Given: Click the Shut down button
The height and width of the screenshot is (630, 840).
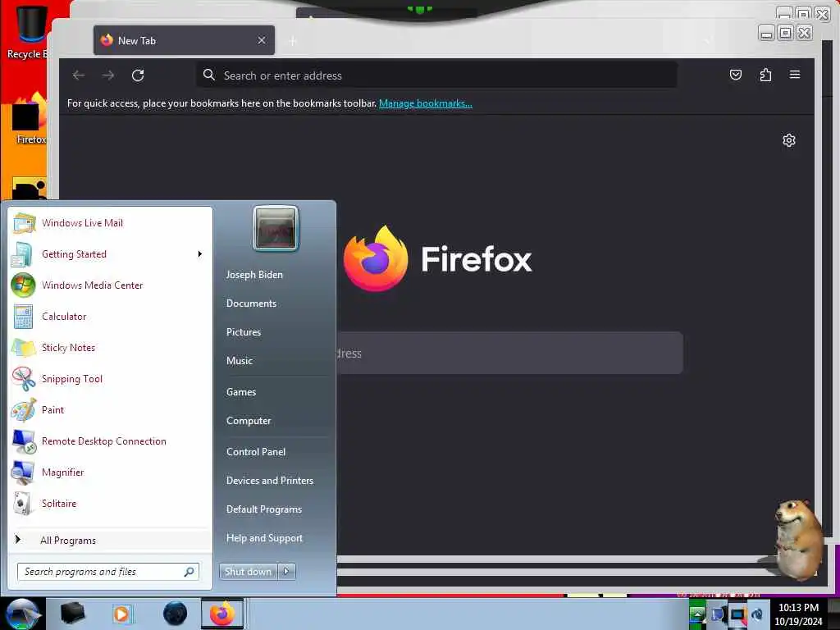Looking at the screenshot, I should click(x=249, y=571).
